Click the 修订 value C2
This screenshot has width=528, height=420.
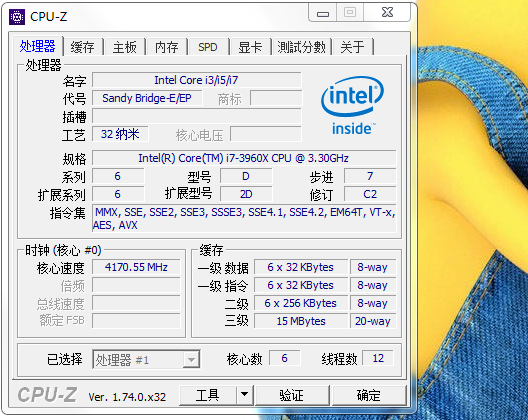coord(370,194)
